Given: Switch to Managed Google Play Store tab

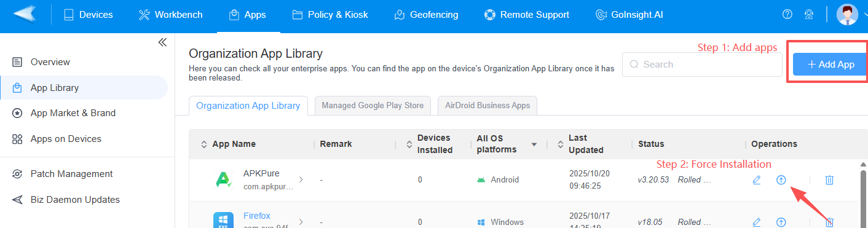Looking at the screenshot, I should coord(373,106).
